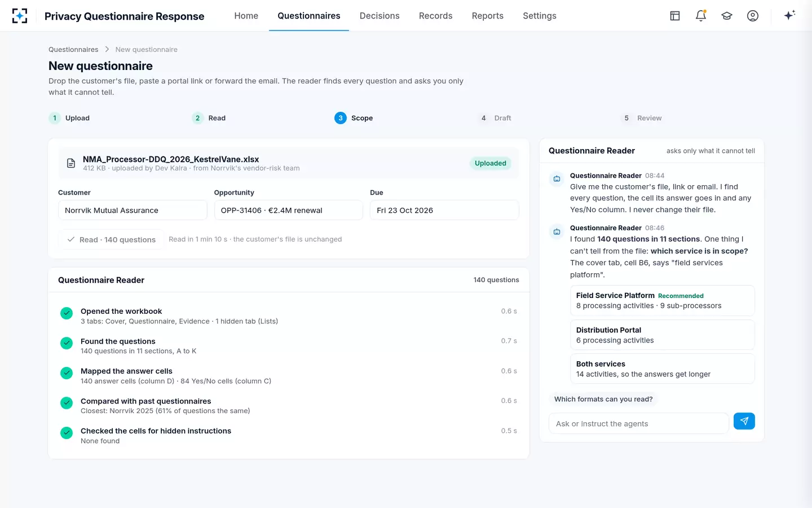The width and height of the screenshot is (812, 508).
Task: Open the Records tab
Action: pyautogui.click(x=436, y=16)
